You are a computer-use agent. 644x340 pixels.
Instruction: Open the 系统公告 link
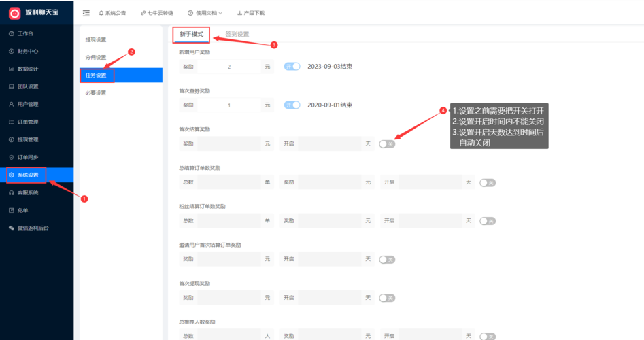[116, 13]
